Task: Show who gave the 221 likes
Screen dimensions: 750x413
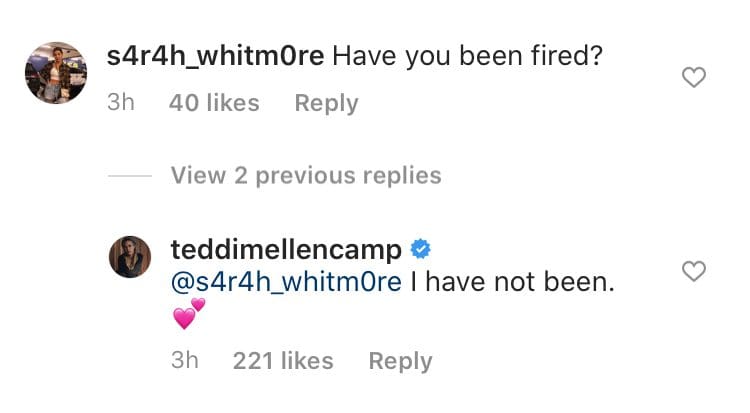Action: (283, 361)
